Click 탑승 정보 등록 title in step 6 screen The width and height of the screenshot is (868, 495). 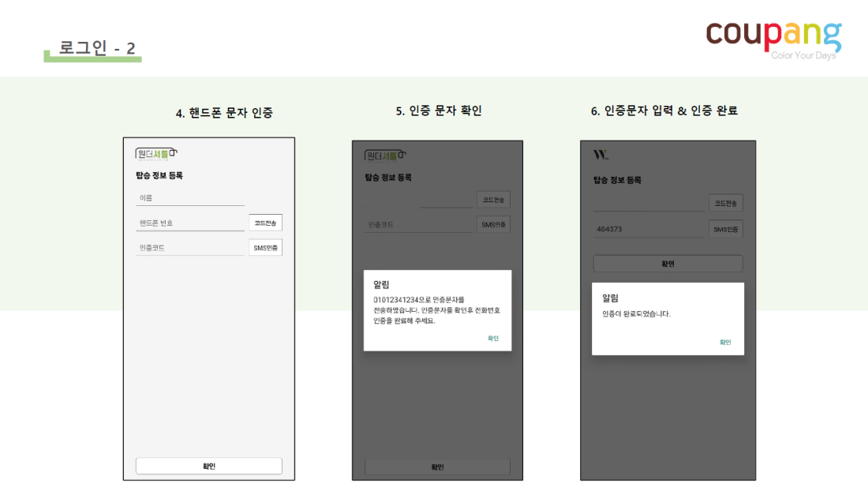pos(617,180)
